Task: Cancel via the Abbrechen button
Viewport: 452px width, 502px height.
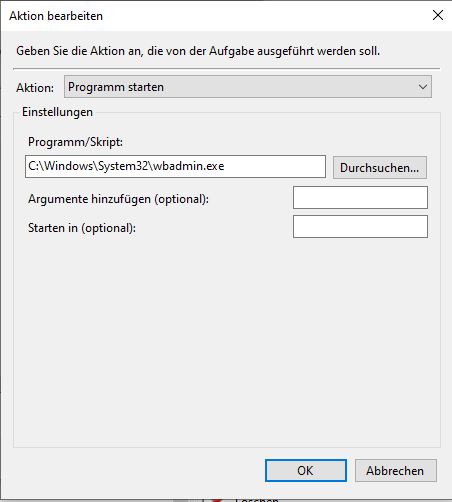Action: click(396, 471)
